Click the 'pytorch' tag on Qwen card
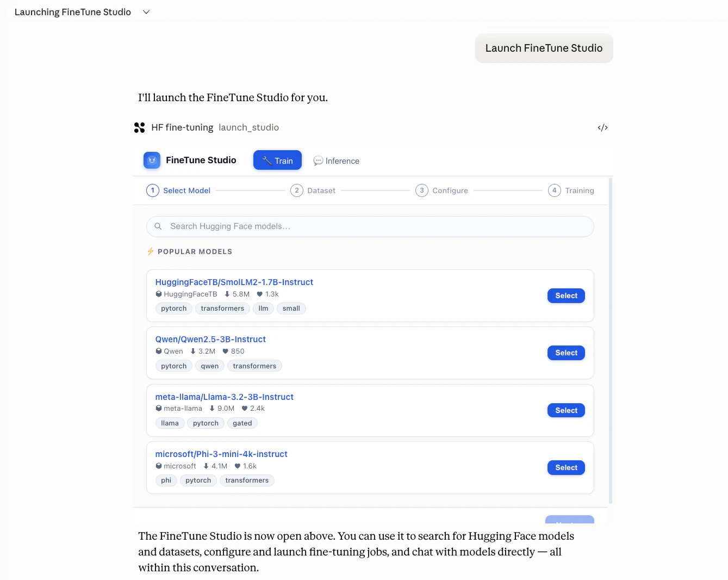728x580 pixels. point(174,366)
